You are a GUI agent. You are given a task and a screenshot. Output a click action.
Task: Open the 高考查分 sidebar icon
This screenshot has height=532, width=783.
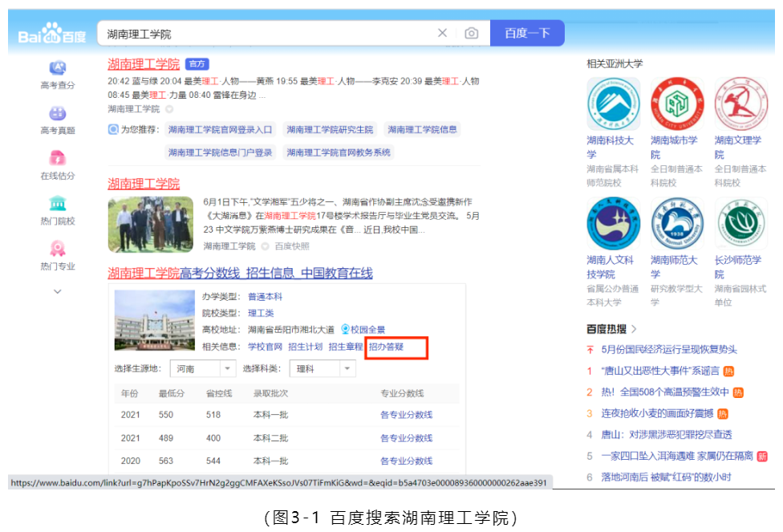pyautogui.click(x=58, y=67)
